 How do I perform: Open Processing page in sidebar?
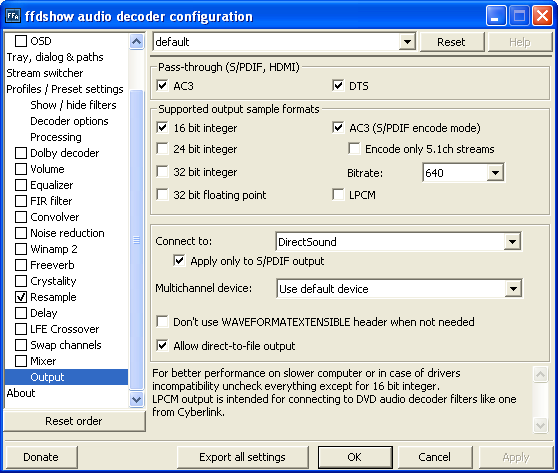[56, 137]
